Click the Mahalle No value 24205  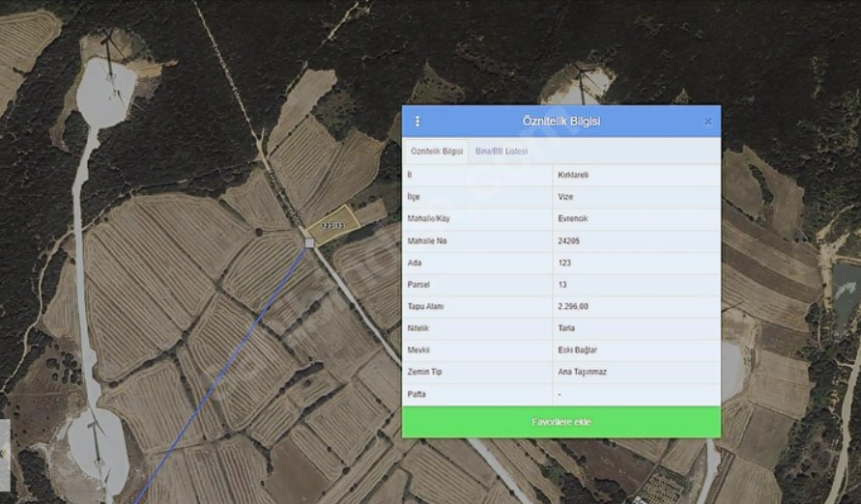pyautogui.click(x=570, y=241)
